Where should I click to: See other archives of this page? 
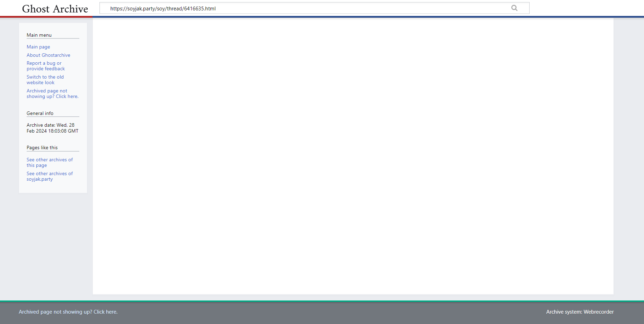click(50, 162)
